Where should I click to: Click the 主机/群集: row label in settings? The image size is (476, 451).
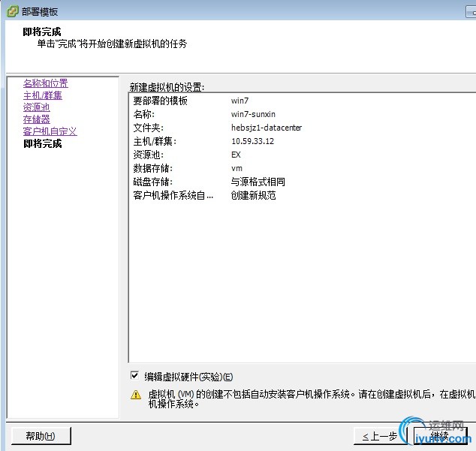tap(155, 141)
